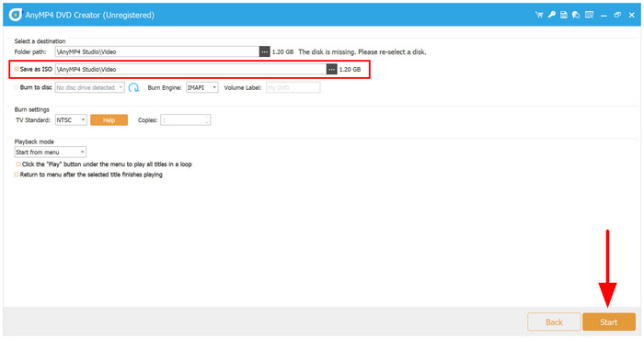Browse for the ISO save location
Image resolution: width=644 pixels, height=339 pixels.
tap(331, 69)
